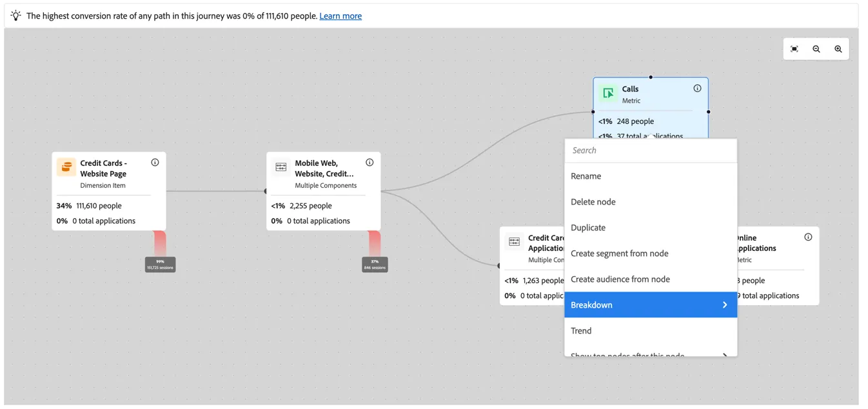The image size is (868, 409).
Task: Click the fit-to-screen canvas icon
Action: (794, 49)
